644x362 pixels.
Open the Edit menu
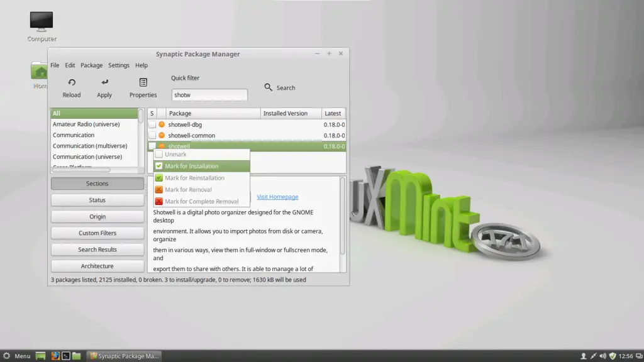coord(70,65)
